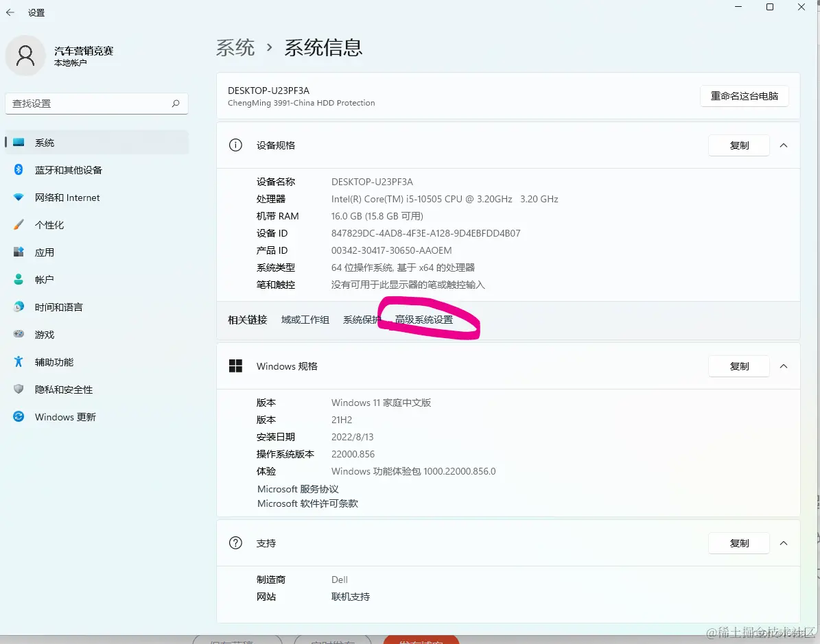820x644 pixels.
Task: Select 帐户 in the sidebar
Action: [x=97, y=280]
